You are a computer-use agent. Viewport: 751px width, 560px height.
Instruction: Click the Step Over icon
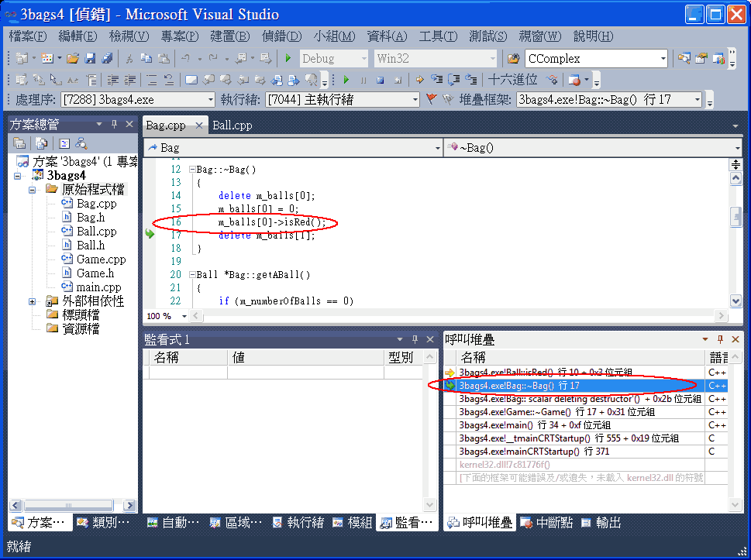454,80
